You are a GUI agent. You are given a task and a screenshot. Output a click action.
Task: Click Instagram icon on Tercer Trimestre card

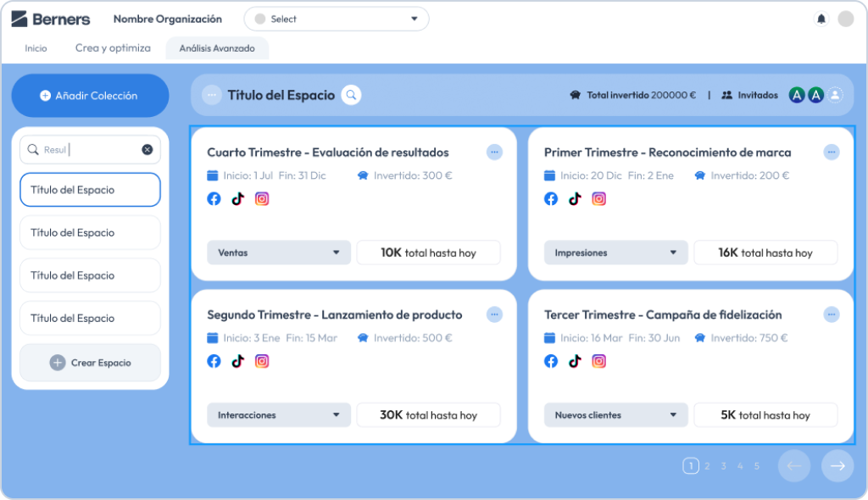tap(599, 361)
